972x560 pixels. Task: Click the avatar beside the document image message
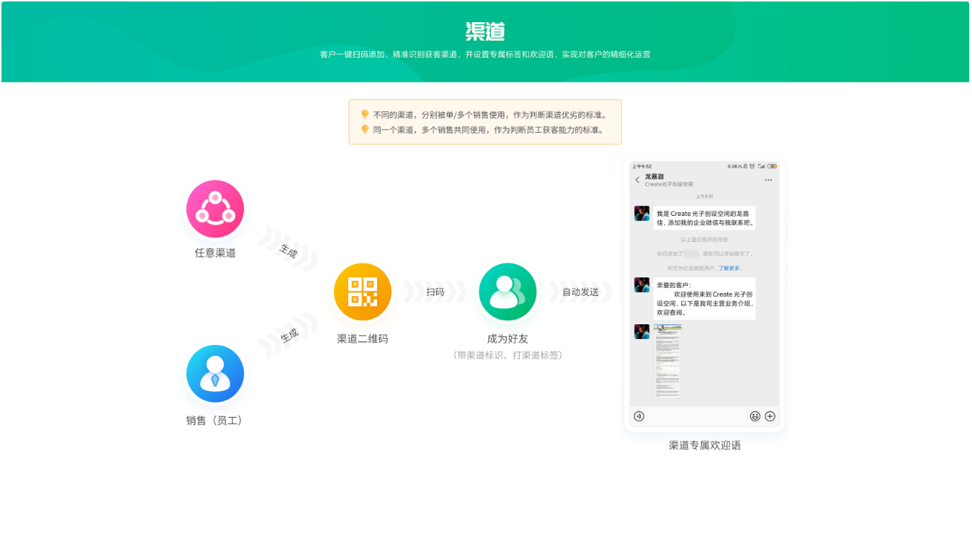pyautogui.click(x=642, y=332)
